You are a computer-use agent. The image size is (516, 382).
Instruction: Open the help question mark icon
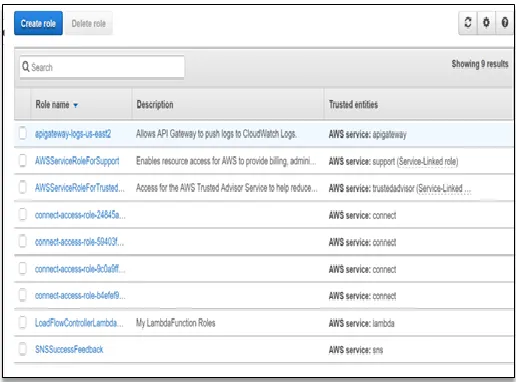[505, 23]
